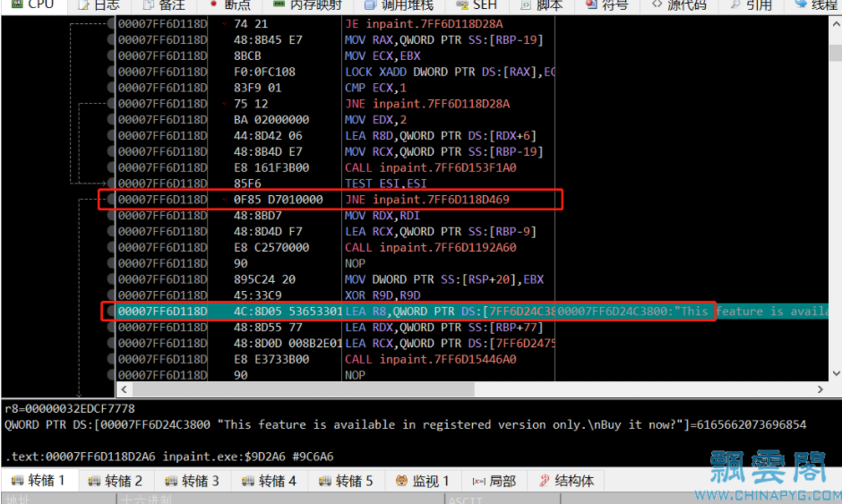
Task: Collapse jump marker beside bytes 74 21
Action: tap(224, 23)
